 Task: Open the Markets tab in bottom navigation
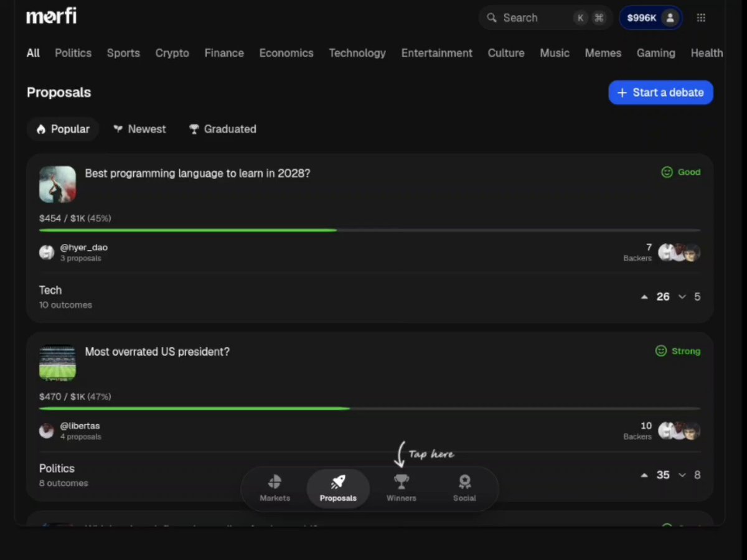click(x=275, y=488)
